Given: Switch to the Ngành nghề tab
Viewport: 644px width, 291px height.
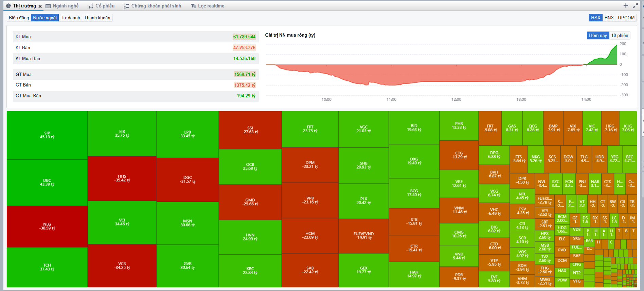Looking at the screenshot, I should 62,6.
